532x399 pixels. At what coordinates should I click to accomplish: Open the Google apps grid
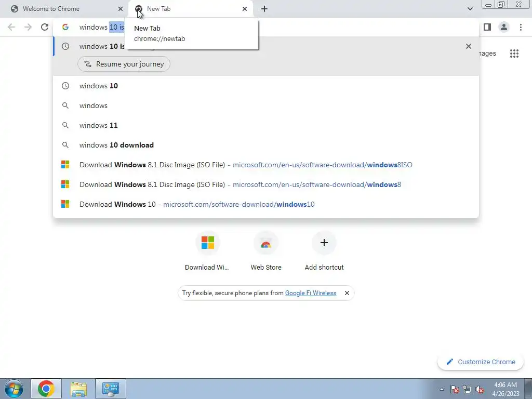[x=514, y=54]
